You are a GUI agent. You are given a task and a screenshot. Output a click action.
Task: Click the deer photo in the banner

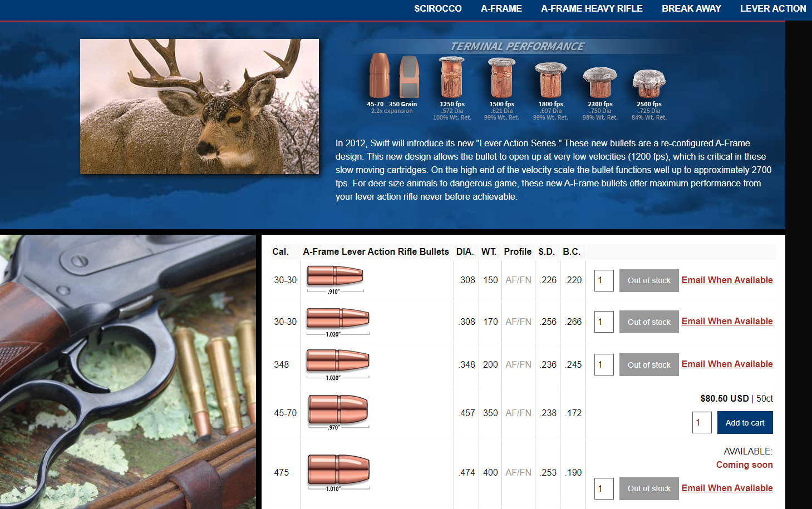coord(199,106)
